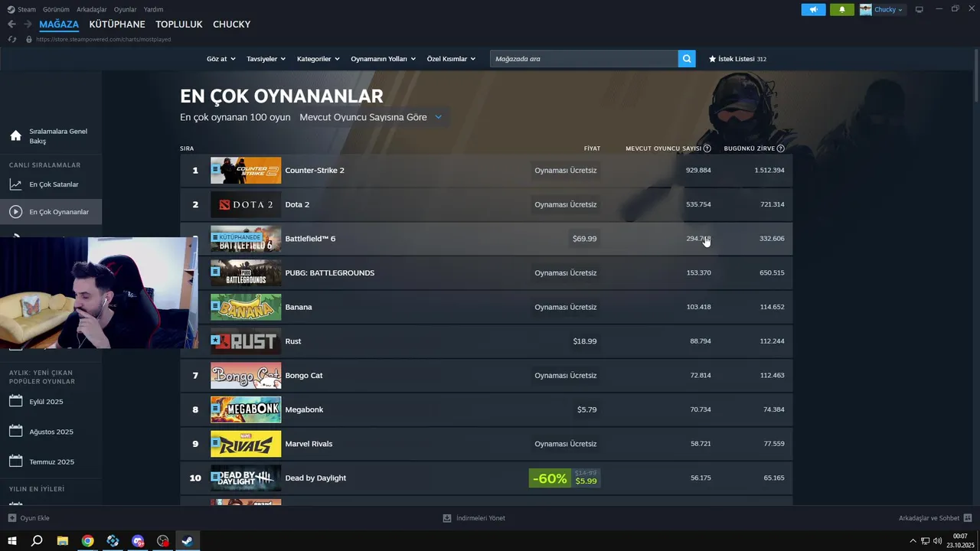Click Counter-Strike 2 player count 929.884
Screen dimensions: 980x551
point(698,170)
